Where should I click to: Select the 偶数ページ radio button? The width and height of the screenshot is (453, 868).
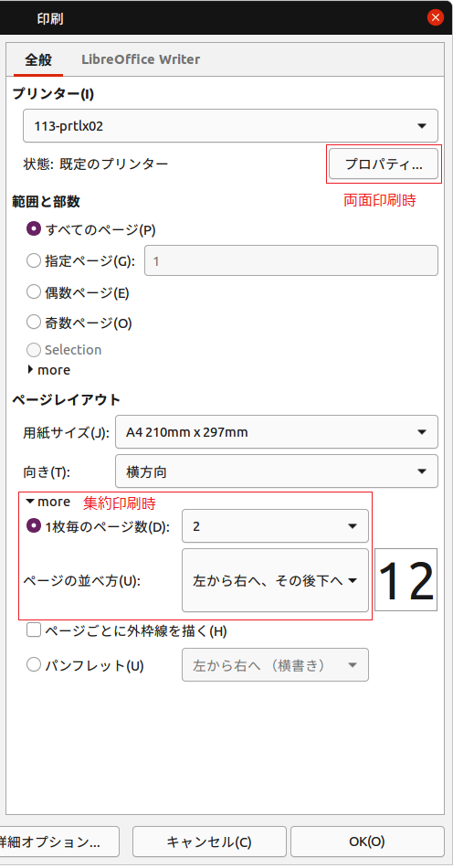[34, 291]
